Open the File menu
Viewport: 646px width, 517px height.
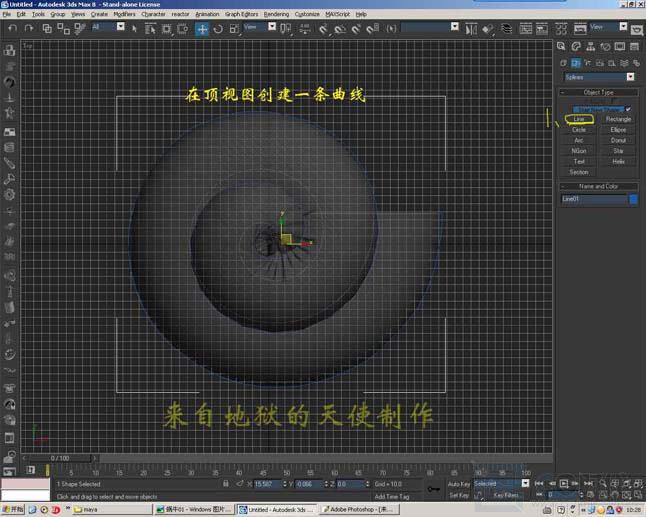[7, 14]
